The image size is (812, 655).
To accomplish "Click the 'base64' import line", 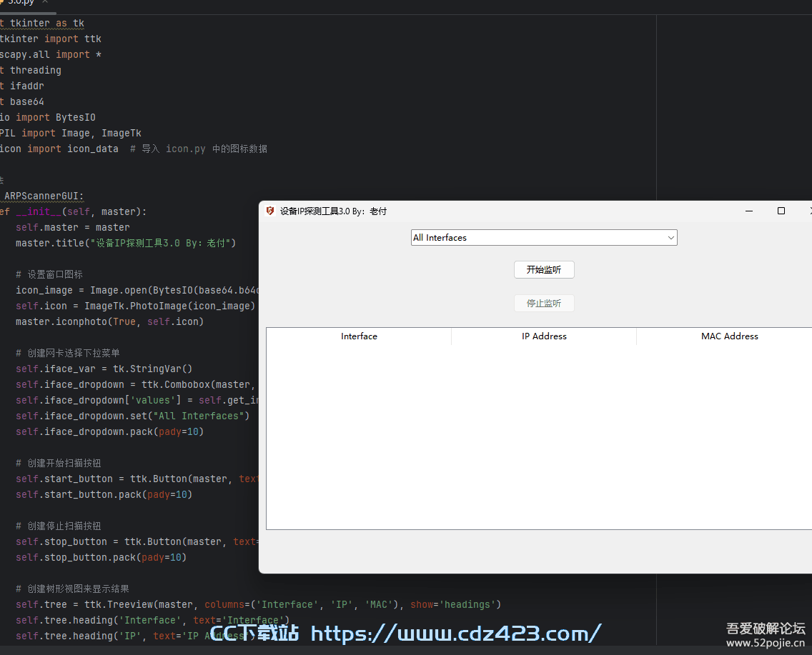I will (x=22, y=102).
